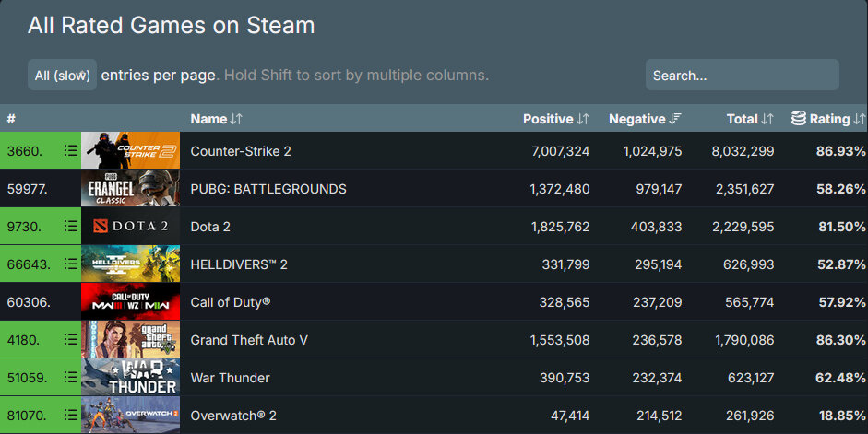The image size is (868, 434).
Task: Select the War Thunder game name
Action: (231, 378)
